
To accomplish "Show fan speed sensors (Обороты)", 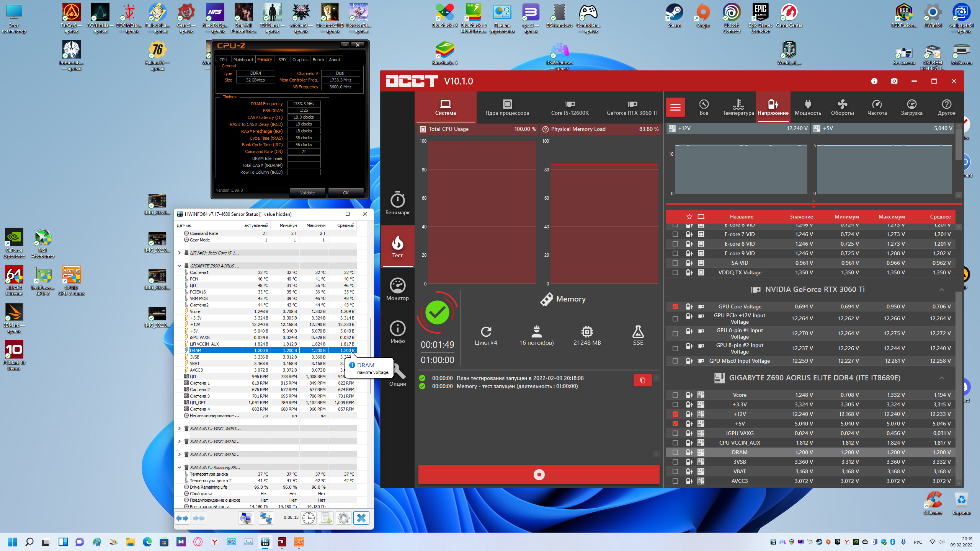I will (842, 107).
